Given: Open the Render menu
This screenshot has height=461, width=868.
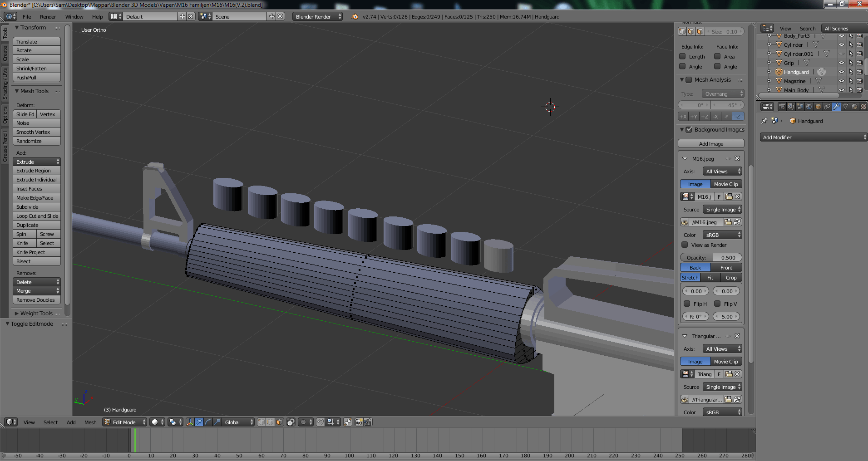Looking at the screenshot, I should pos(48,16).
